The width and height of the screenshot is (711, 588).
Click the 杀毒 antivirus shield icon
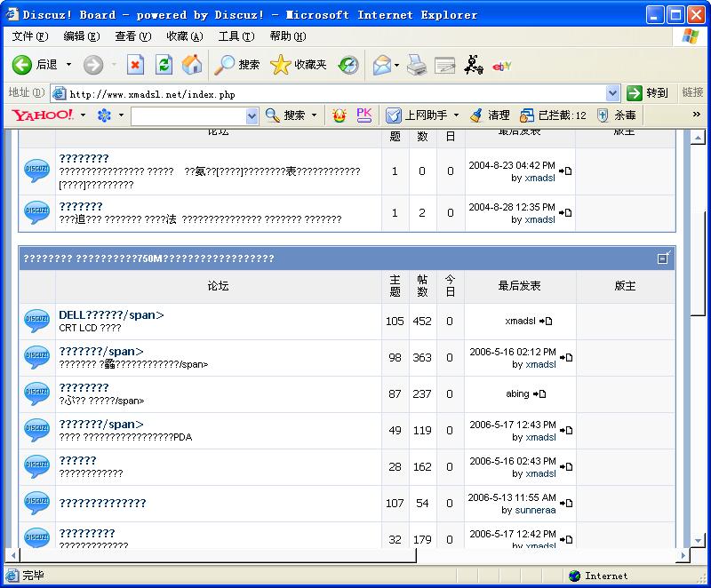(603, 115)
